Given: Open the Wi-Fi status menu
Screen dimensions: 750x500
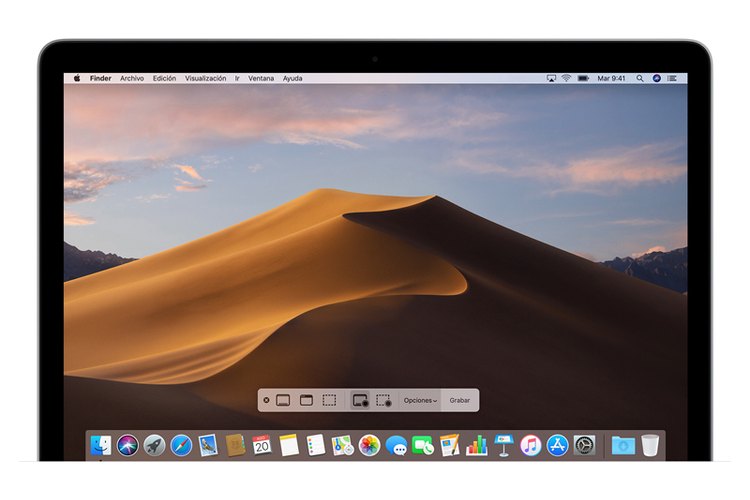Looking at the screenshot, I should pos(566,78).
